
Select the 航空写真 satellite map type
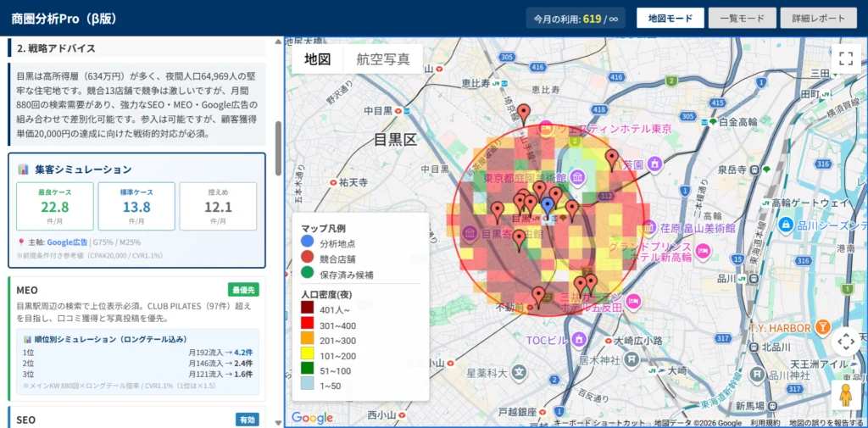[x=383, y=58]
